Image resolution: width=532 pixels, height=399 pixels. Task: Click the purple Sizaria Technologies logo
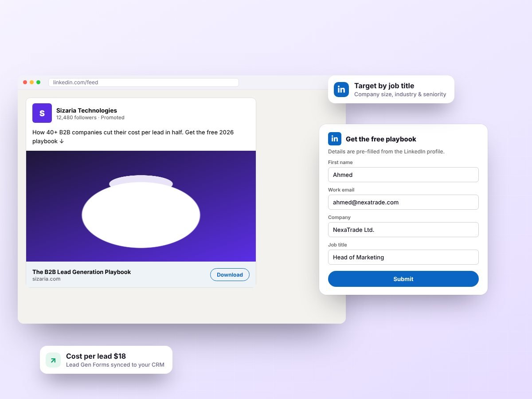pyautogui.click(x=42, y=113)
